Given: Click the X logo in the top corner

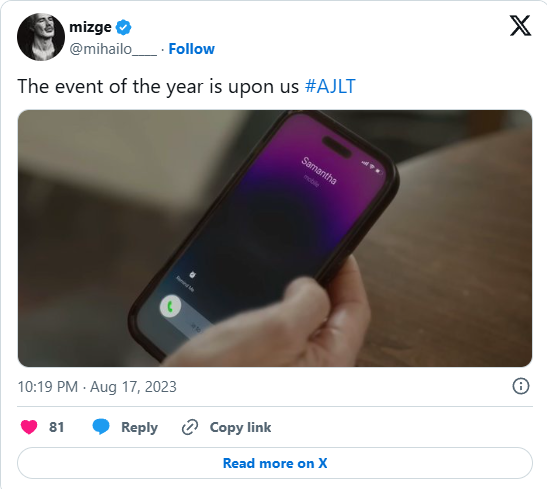Looking at the screenshot, I should (x=520, y=25).
